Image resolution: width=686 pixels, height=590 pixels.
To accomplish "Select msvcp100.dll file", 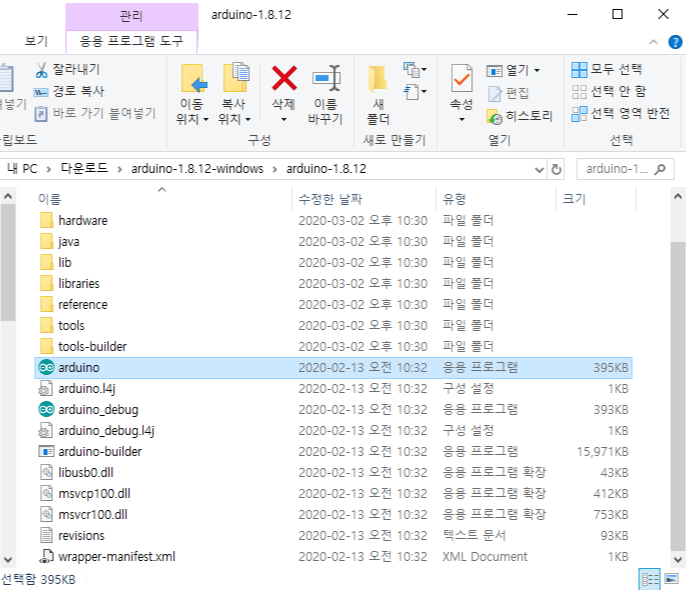I will click(333, 493).
